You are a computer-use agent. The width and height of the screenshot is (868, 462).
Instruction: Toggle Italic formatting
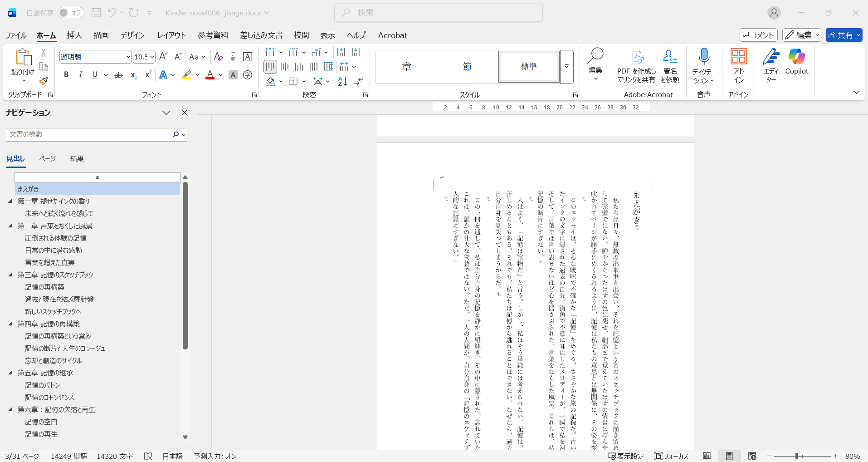[80, 75]
